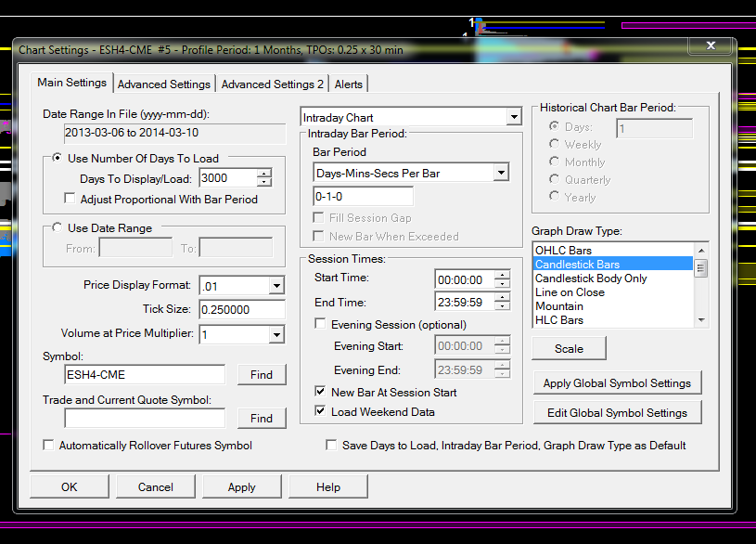Select the Use Date Range radio button
Screen dimensions: 756x544
point(58,227)
